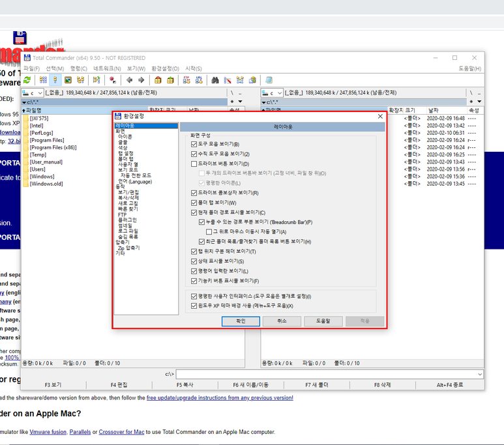Open the '명령(C)' menu
This screenshot has height=445, width=504.
(x=79, y=68)
